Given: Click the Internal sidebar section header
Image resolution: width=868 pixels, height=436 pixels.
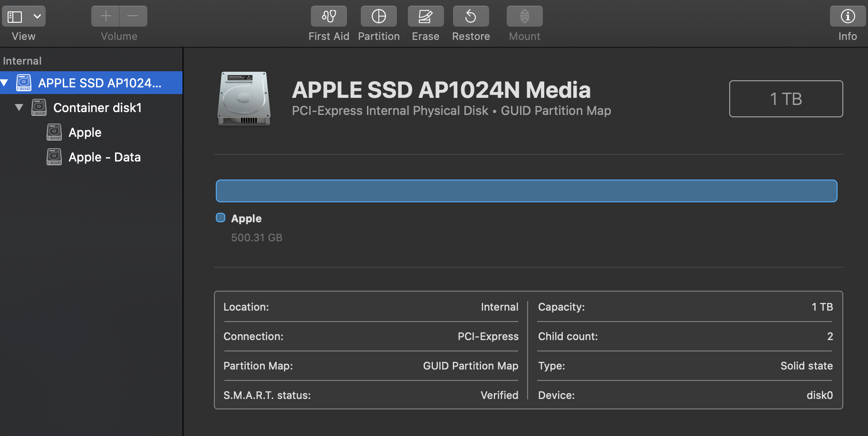Looking at the screenshot, I should [x=22, y=61].
